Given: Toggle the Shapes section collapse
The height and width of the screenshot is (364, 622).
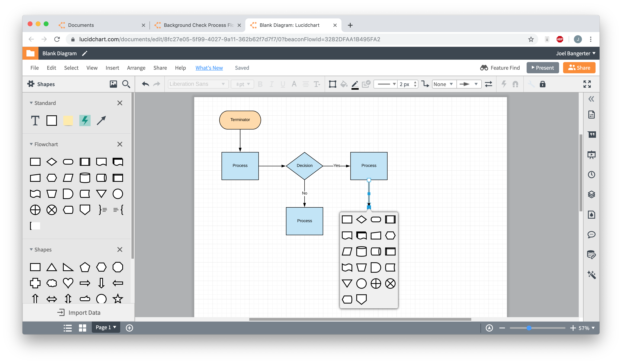Looking at the screenshot, I should click(31, 249).
